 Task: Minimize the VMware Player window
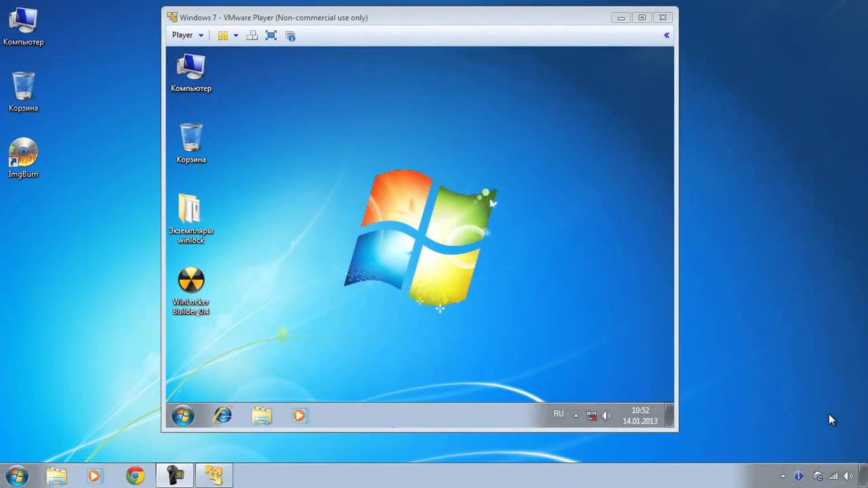tap(621, 17)
